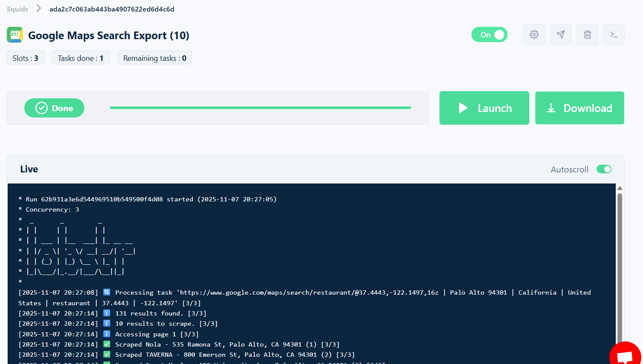Click the processing icon on the task log line
The width and height of the screenshot is (643, 364).
(106, 292)
